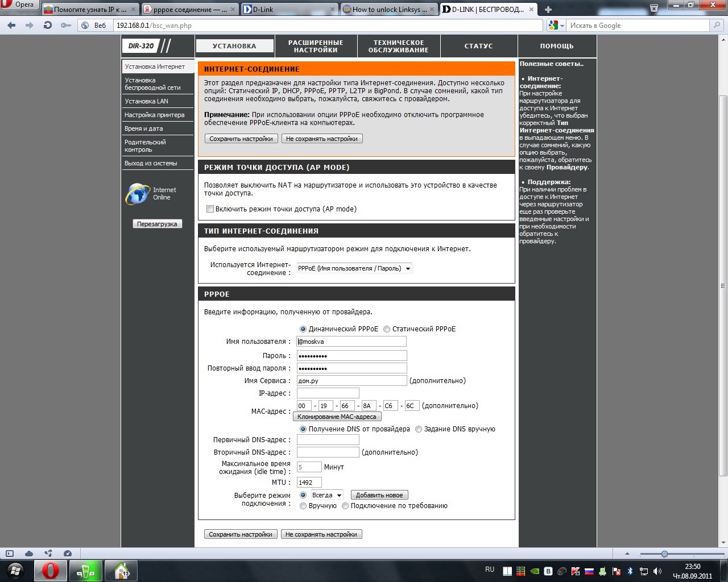Open the УСТАНОВКА tab
Viewport: 728px width, 582px height.
click(234, 46)
